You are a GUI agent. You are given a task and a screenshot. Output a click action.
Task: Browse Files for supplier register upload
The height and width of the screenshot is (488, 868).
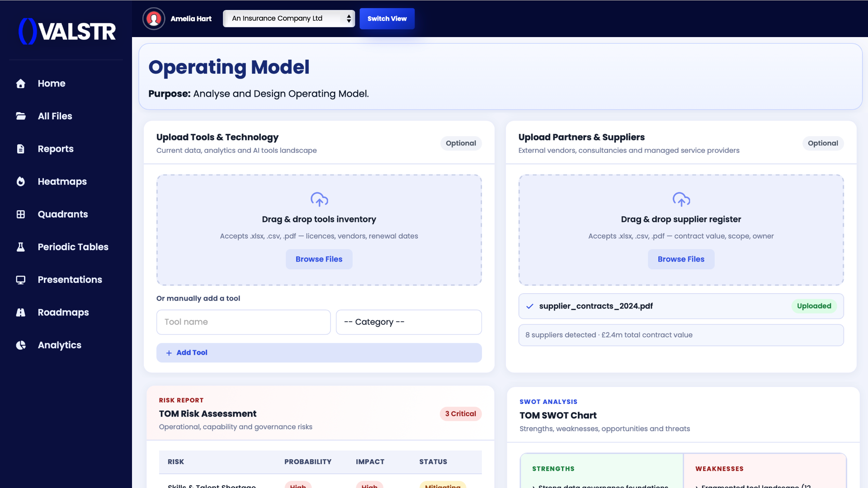pos(681,259)
